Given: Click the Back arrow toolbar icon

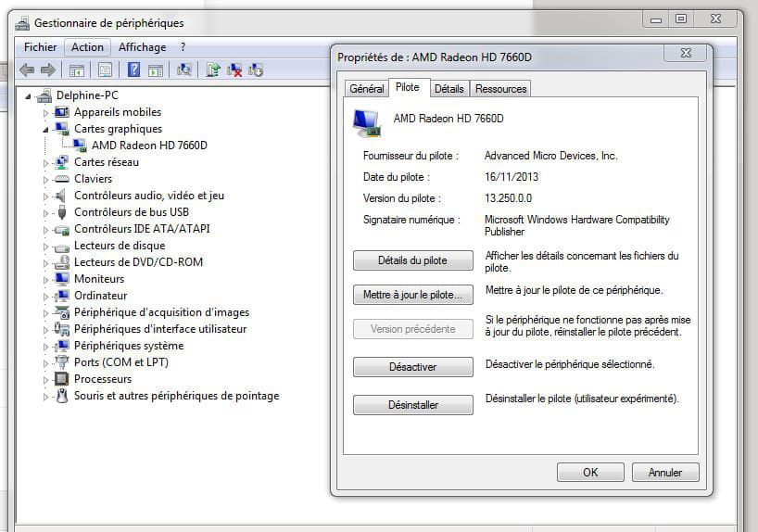Looking at the screenshot, I should [27, 70].
